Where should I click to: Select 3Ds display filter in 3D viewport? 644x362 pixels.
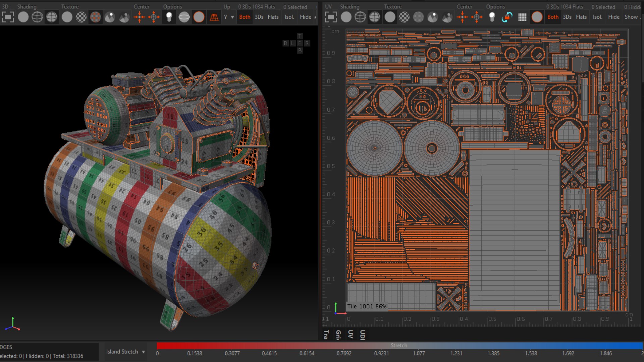259,17
